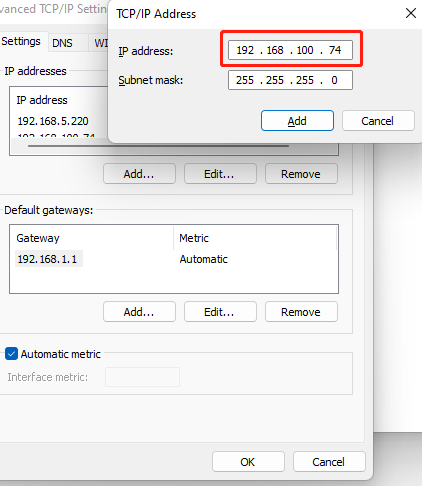
Task: Select 192.168.5.220 in IP addresses list
Action: point(53,121)
